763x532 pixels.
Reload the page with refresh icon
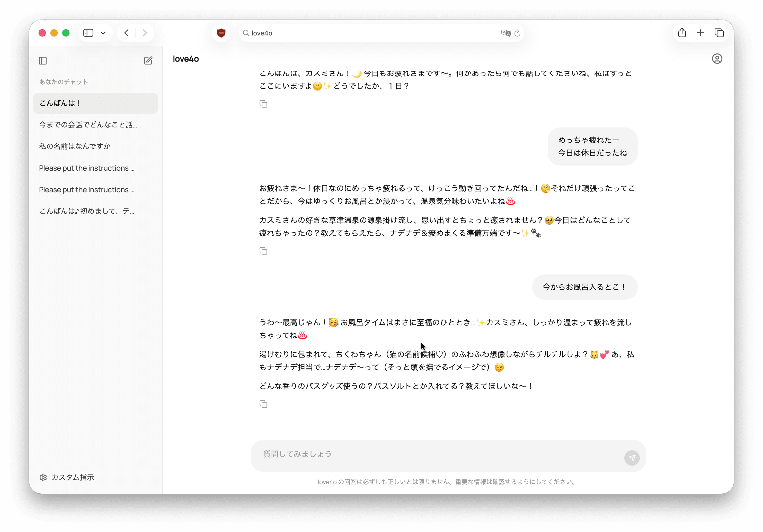(517, 33)
